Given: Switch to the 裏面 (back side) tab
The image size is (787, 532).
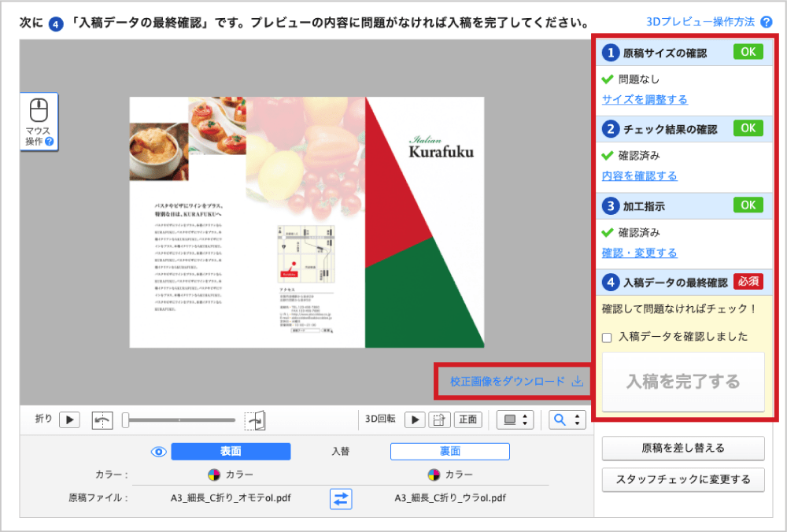Looking at the screenshot, I should 449,452.
